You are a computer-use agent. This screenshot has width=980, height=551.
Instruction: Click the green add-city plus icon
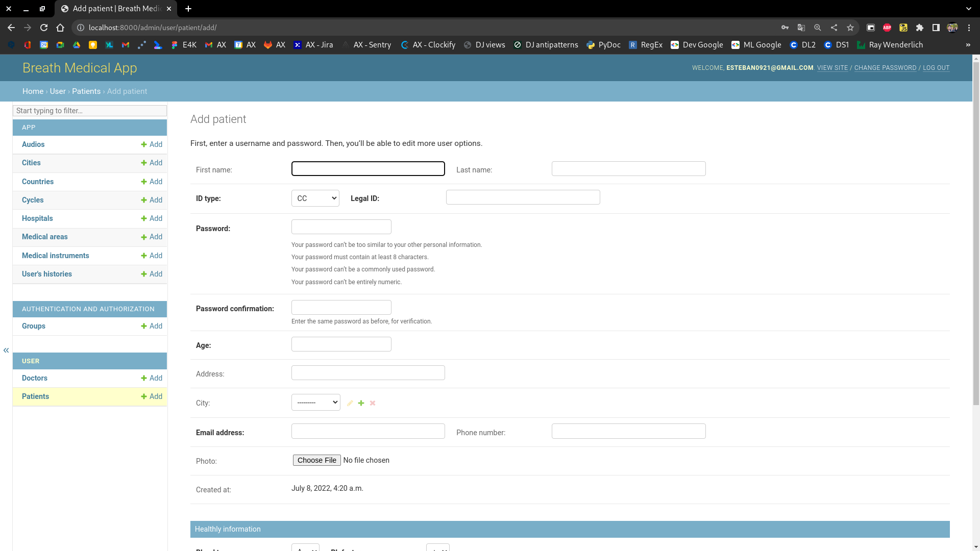pyautogui.click(x=361, y=403)
